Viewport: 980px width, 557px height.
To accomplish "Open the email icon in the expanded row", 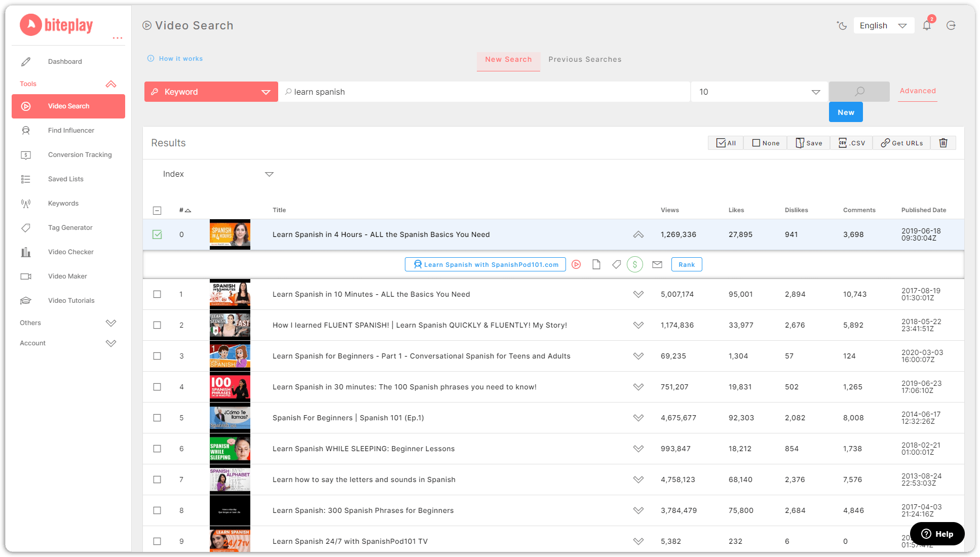I will pos(657,264).
